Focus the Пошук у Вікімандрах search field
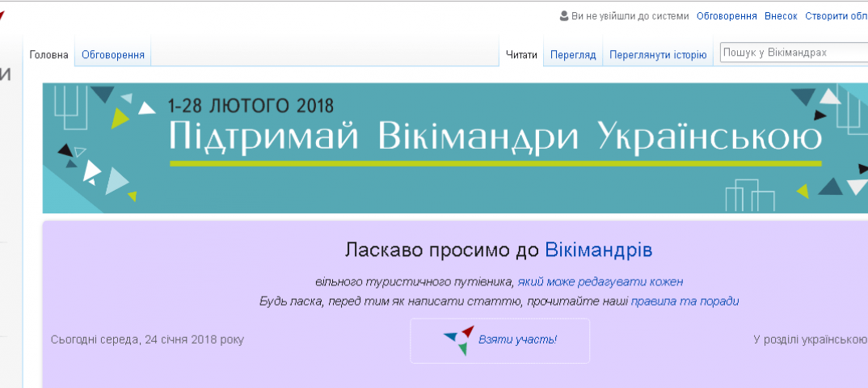The height and width of the screenshot is (388, 868). pos(792,53)
